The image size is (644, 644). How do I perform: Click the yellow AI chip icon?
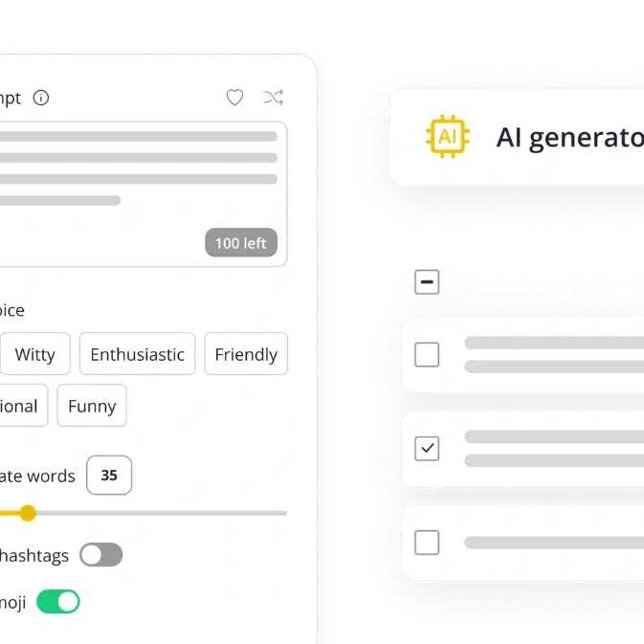click(x=447, y=137)
